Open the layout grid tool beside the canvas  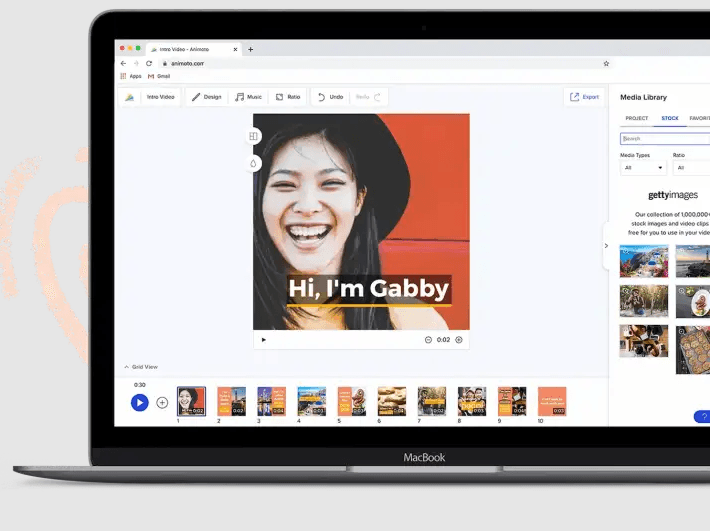[x=254, y=136]
